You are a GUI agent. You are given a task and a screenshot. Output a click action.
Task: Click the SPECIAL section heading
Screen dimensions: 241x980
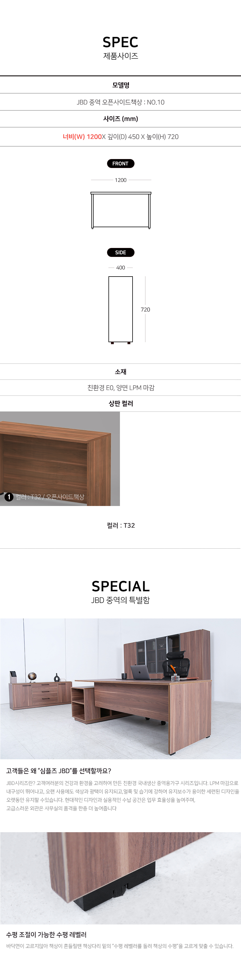point(121,586)
